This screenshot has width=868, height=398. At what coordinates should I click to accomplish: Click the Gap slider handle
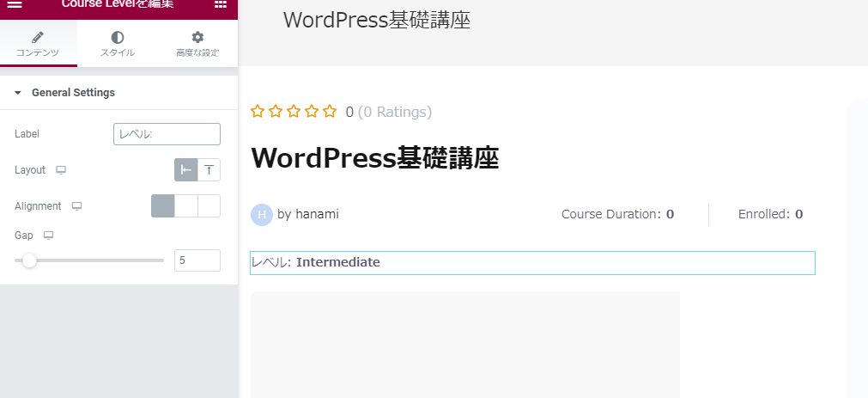pos(29,260)
